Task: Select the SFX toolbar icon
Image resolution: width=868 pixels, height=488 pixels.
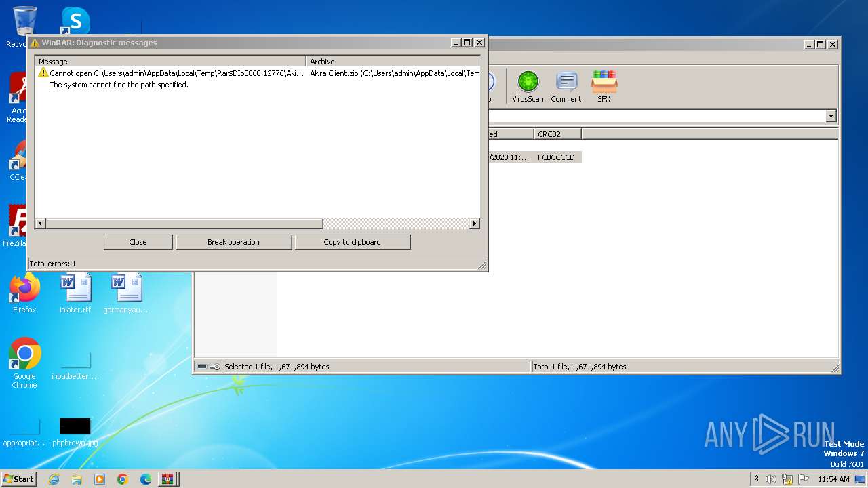Action: point(604,87)
